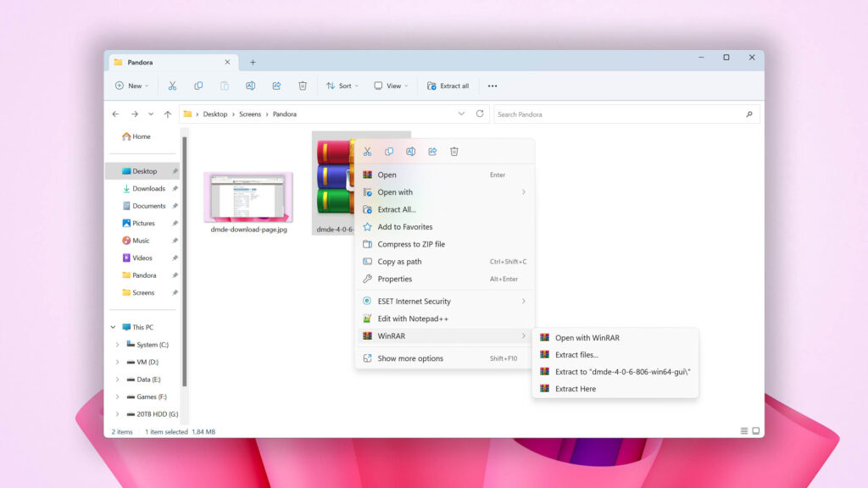The width and height of the screenshot is (868, 488).
Task: Click the Search Pandora field
Action: (619, 114)
